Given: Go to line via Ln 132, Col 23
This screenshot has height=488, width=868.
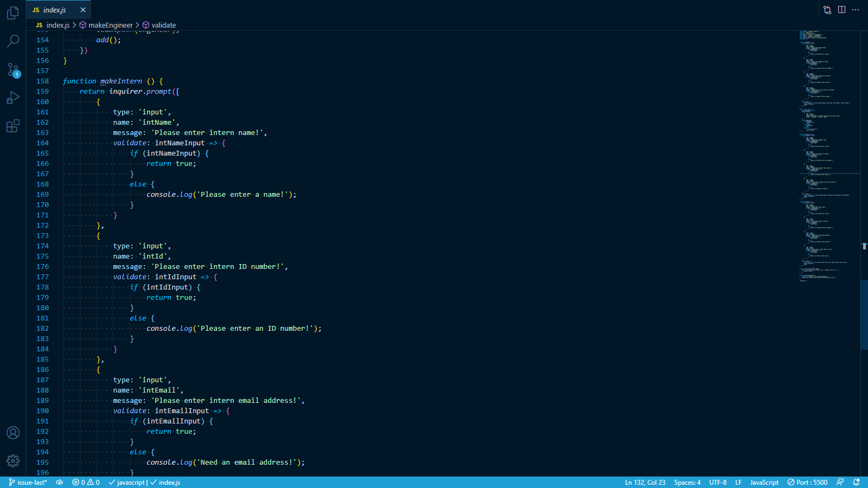Looking at the screenshot, I should (645, 483).
